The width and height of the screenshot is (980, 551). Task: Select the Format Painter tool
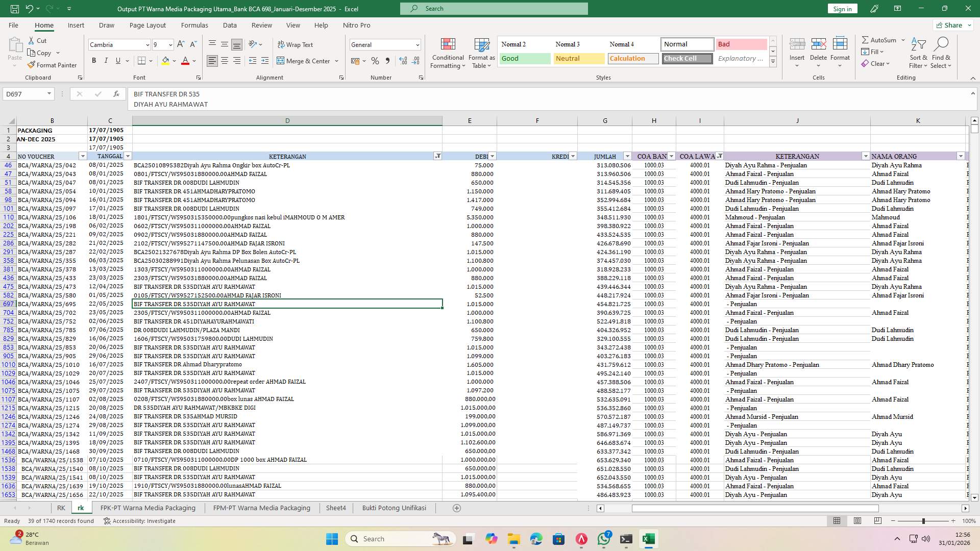(53, 65)
